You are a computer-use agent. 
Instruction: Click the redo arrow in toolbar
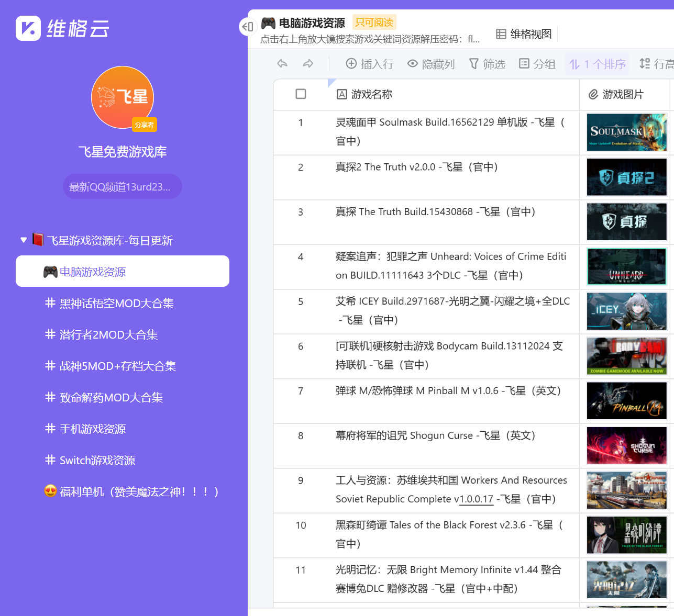click(308, 64)
